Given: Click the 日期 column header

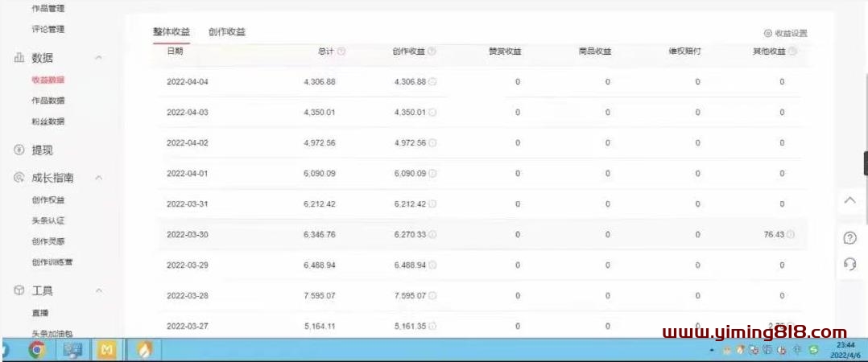Looking at the screenshot, I should tap(175, 51).
